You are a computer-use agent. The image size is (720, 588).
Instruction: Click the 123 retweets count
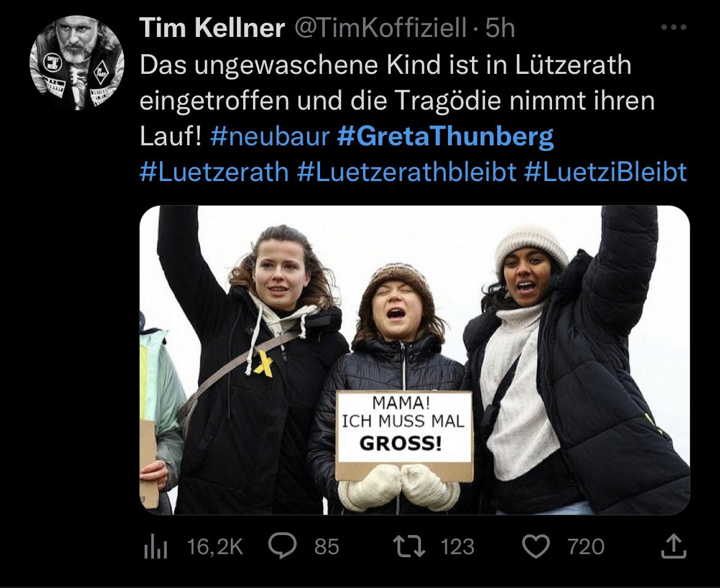(x=457, y=547)
